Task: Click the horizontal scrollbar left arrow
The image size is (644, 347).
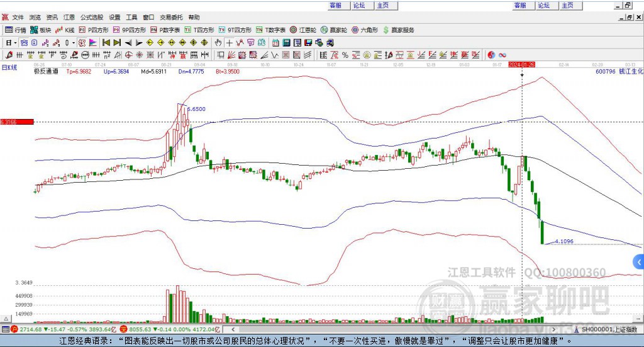Action: click(x=233, y=329)
